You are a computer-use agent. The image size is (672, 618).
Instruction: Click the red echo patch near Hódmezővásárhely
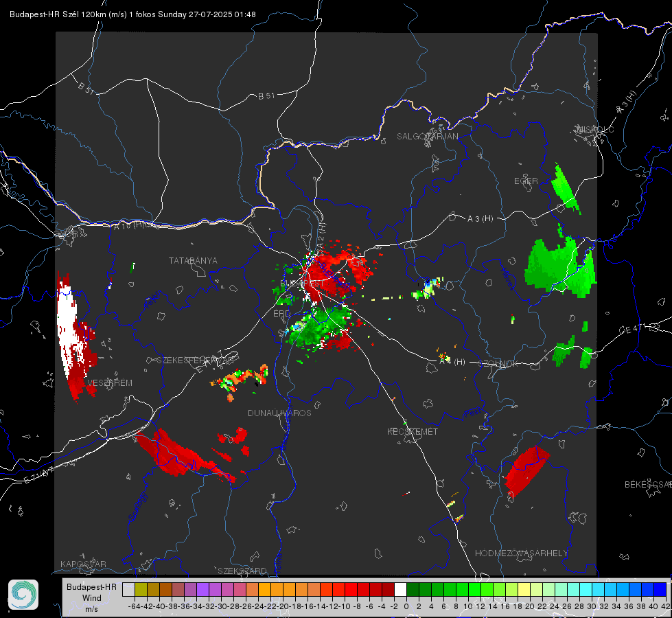[x=526, y=471]
